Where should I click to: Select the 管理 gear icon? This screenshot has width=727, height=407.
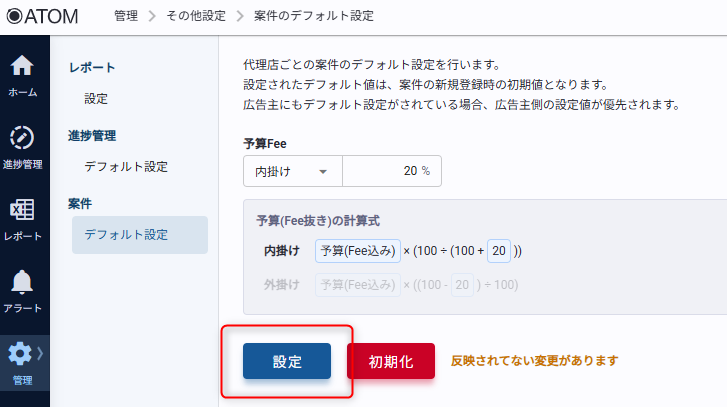20,353
